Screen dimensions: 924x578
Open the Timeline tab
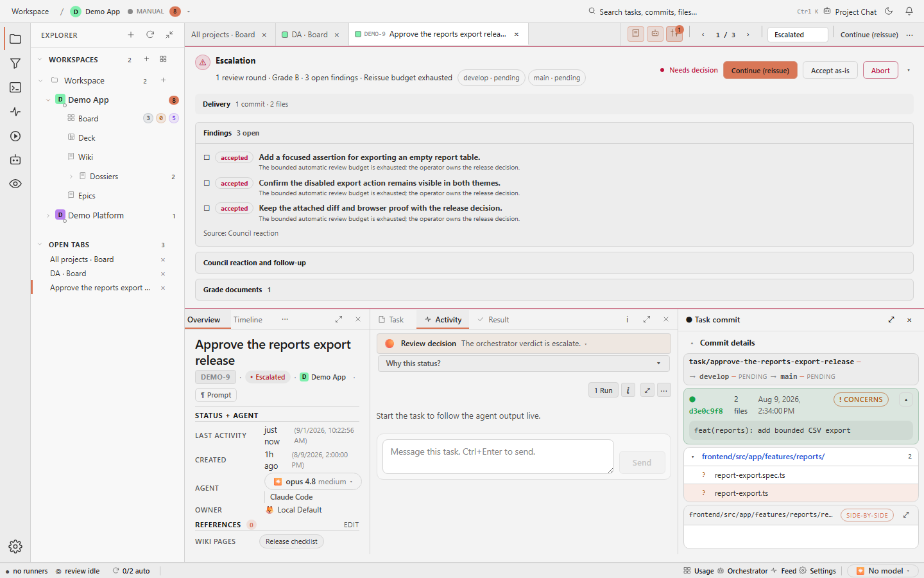pos(248,320)
